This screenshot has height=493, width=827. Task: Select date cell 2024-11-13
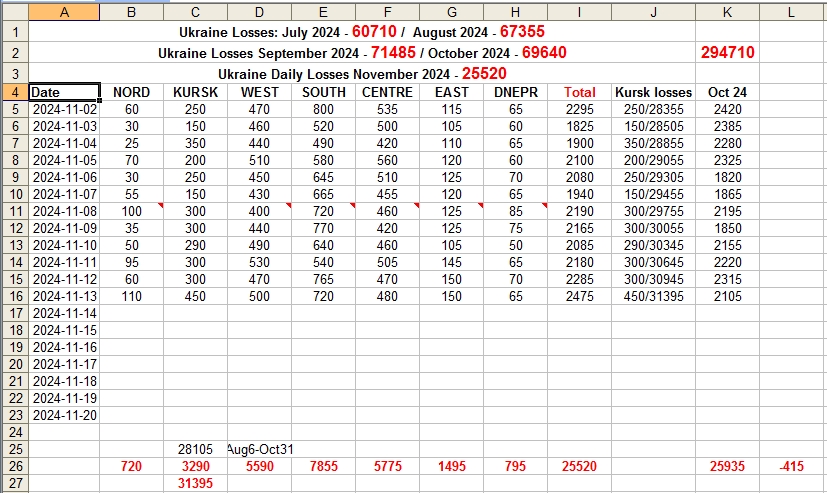point(64,296)
